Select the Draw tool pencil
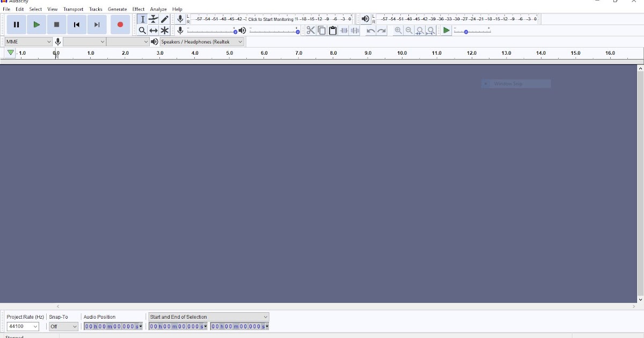Image resolution: width=644 pixels, height=338 pixels. [x=164, y=19]
